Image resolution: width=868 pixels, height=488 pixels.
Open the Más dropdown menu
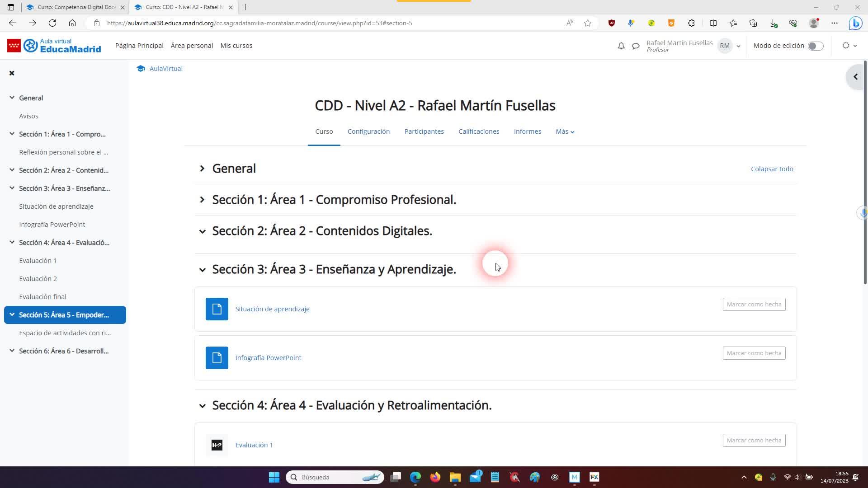click(565, 131)
